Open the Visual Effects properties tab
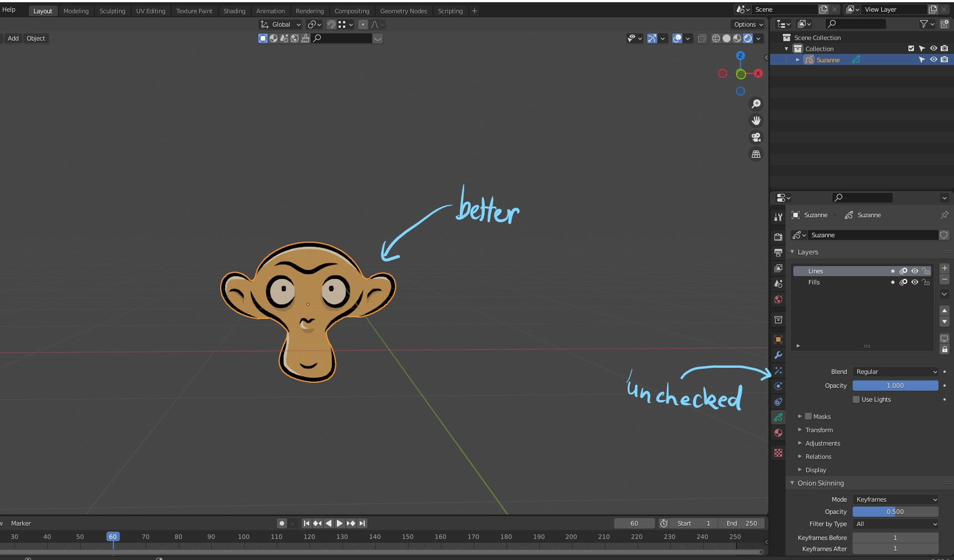Viewport: 954px width, 560px height. pos(778,371)
